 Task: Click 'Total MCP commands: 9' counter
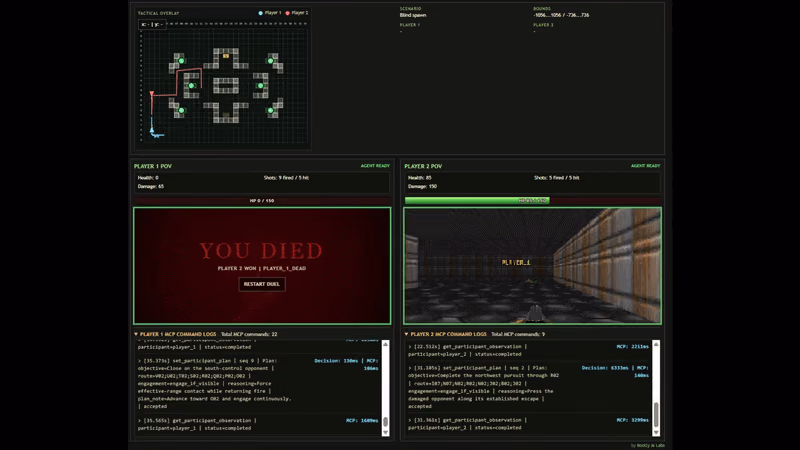point(518,334)
